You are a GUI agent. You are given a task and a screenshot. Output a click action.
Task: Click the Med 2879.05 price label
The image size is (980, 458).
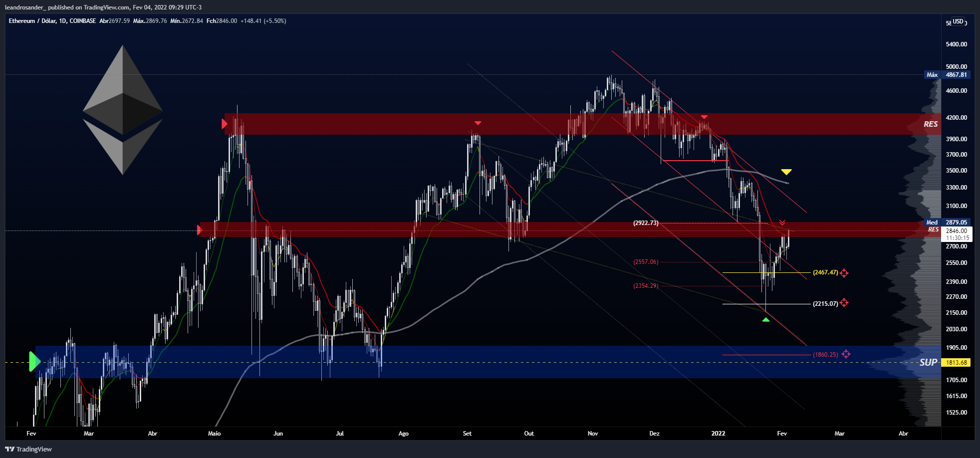pyautogui.click(x=947, y=223)
